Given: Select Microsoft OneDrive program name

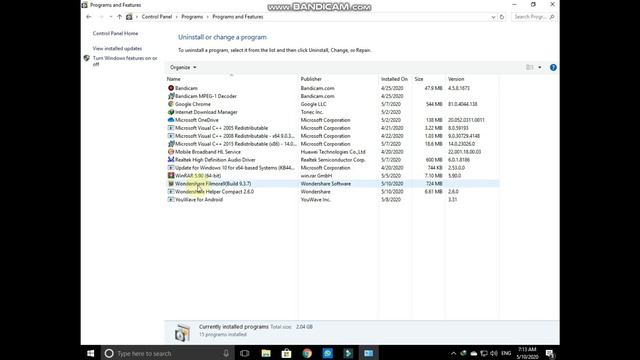Looking at the screenshot, I should pos(197,120).
